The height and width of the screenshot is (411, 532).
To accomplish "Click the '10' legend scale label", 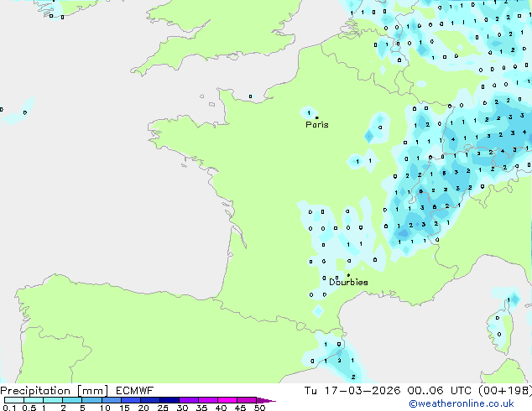I will 105,408.
